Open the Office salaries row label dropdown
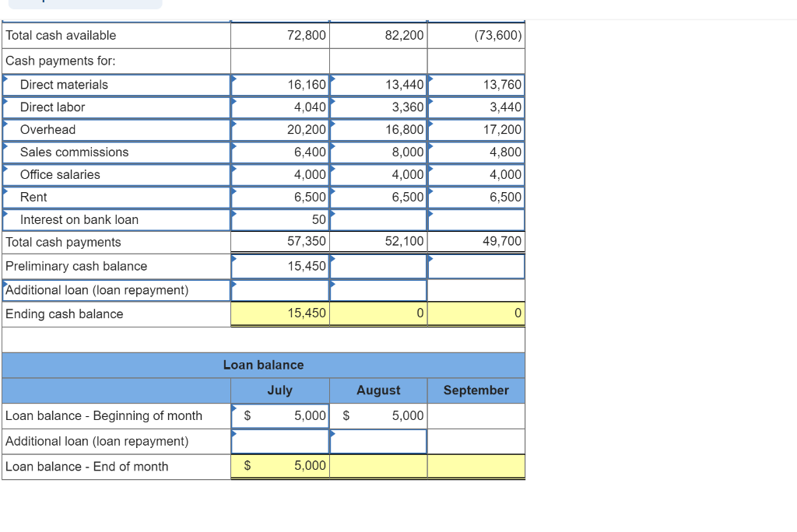 [117, 174]
